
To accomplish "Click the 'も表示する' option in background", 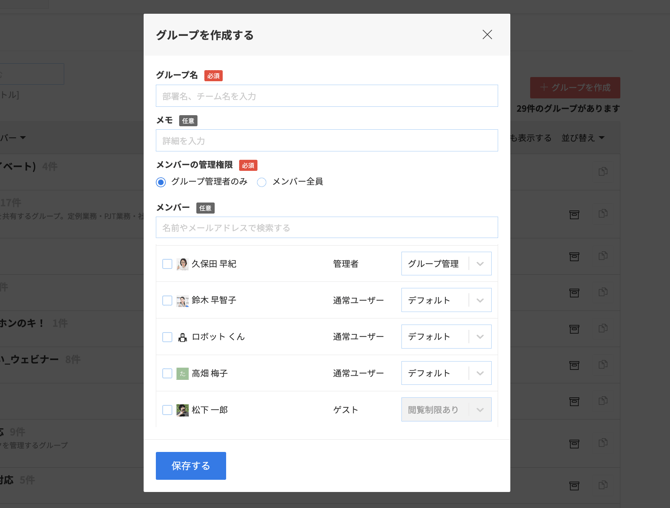I will [531, 138].
